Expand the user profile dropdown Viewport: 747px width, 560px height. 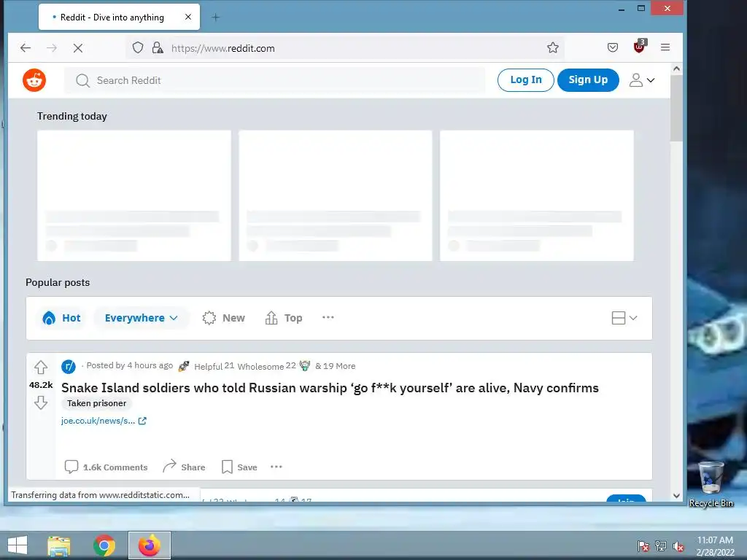[642, 80]
